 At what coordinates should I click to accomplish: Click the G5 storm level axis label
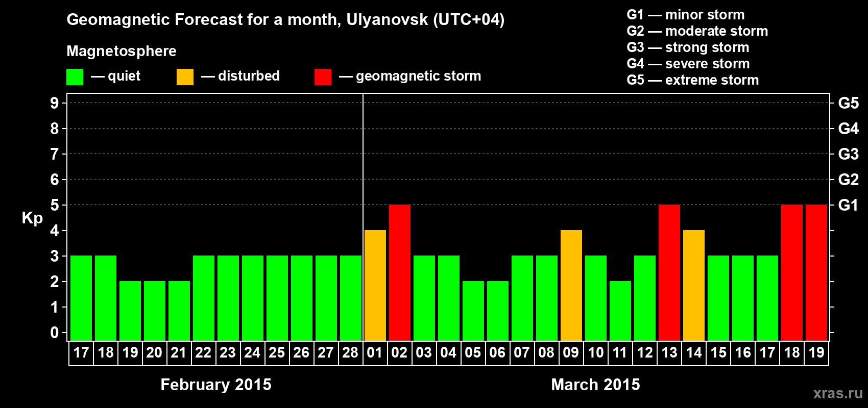(848, 103)
